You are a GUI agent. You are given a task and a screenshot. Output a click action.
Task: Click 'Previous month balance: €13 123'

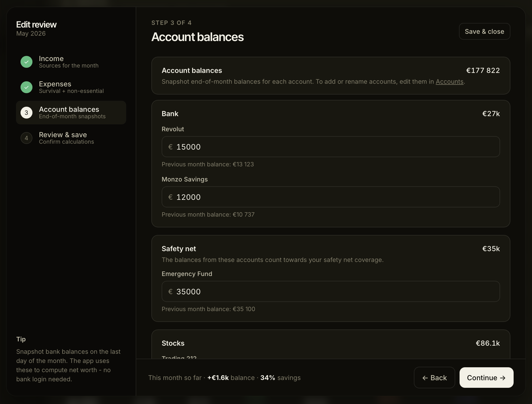click(208, 164)
